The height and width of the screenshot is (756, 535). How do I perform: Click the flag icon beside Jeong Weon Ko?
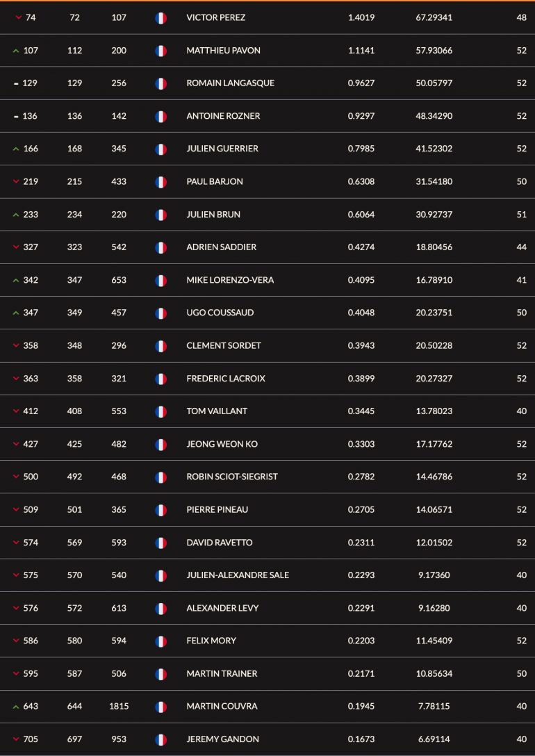[x=161, y=445]
